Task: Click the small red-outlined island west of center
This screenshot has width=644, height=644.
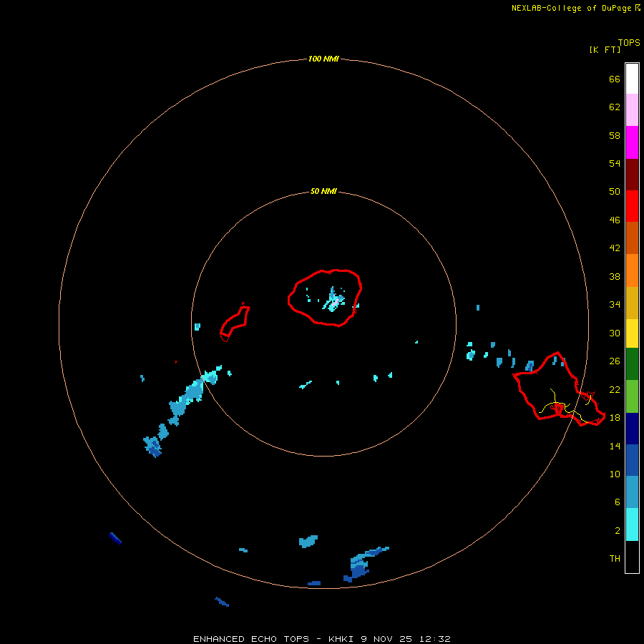Action: tap(234, 323)
